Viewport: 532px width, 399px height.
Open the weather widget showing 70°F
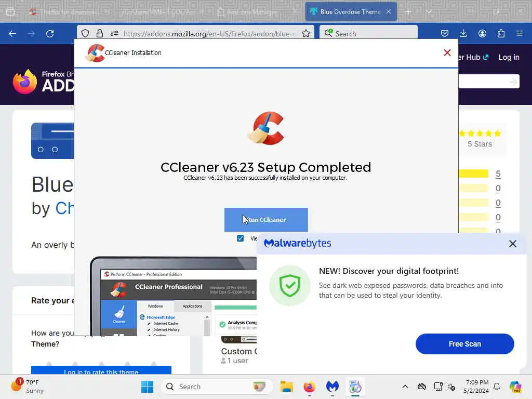point(27,387)
